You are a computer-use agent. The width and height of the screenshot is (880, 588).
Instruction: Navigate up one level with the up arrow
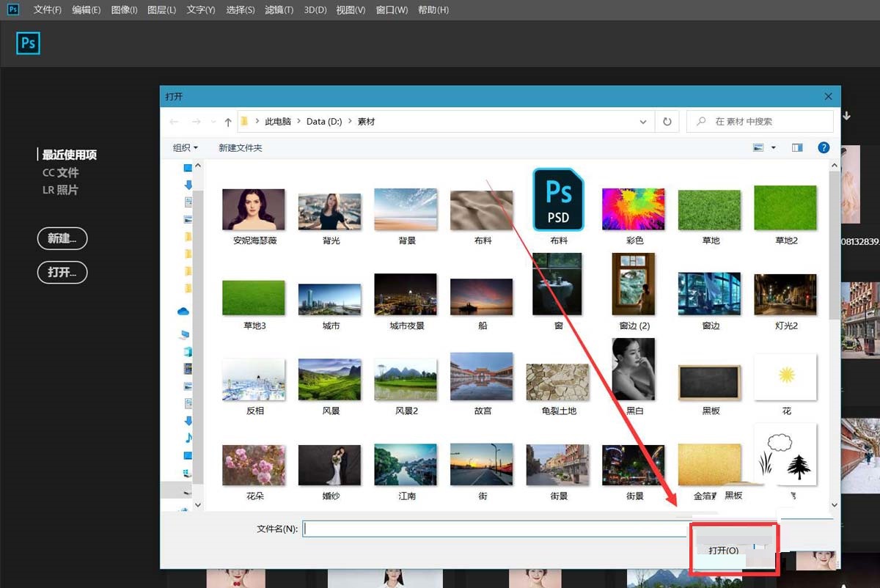coord(228,121)
